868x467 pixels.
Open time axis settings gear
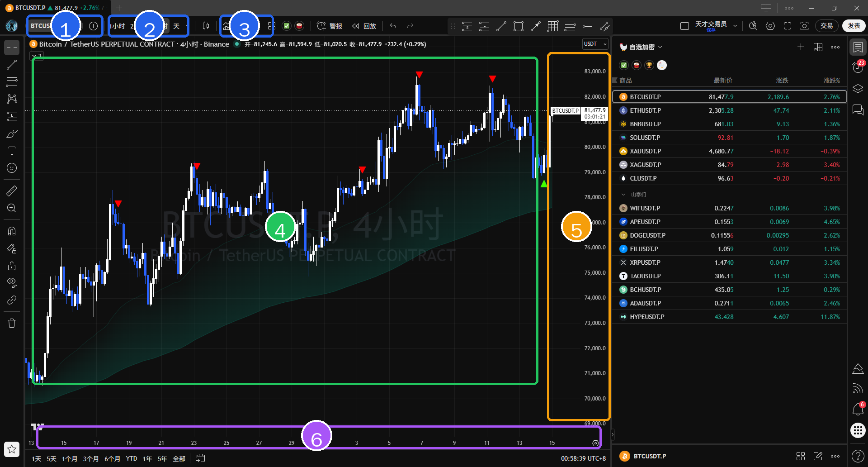(x=595, y=443)
